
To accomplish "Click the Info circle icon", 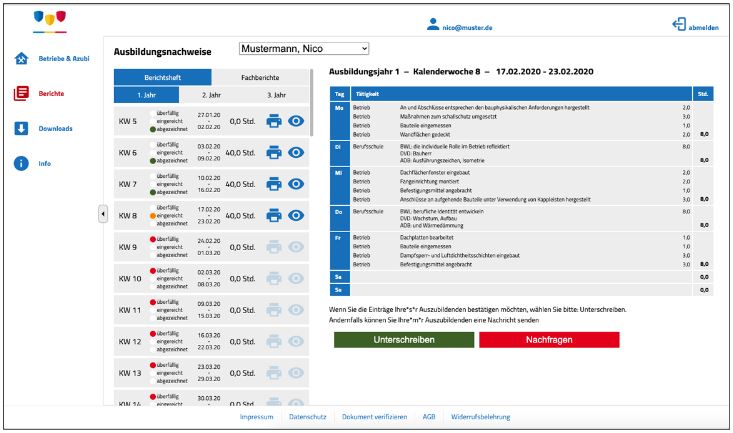I will click(21, 163).
